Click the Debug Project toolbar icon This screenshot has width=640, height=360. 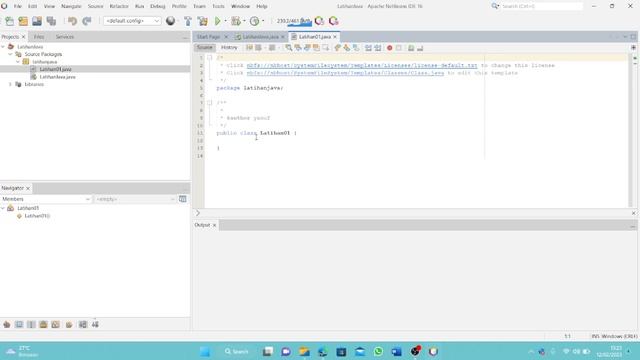point(236,21)
